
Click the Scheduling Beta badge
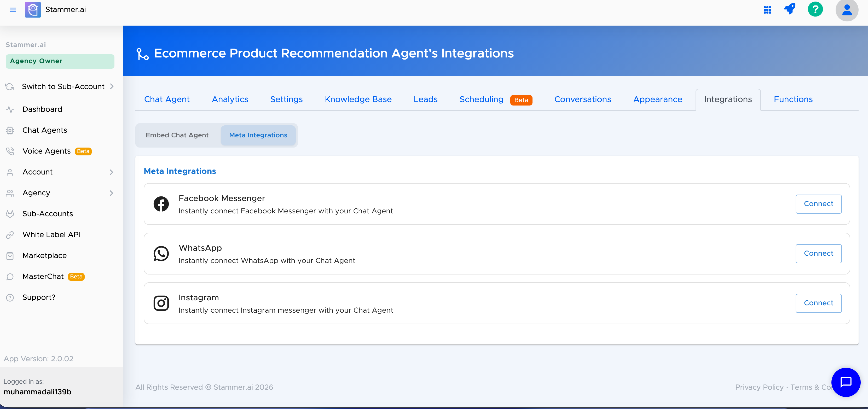coord(521,100)
